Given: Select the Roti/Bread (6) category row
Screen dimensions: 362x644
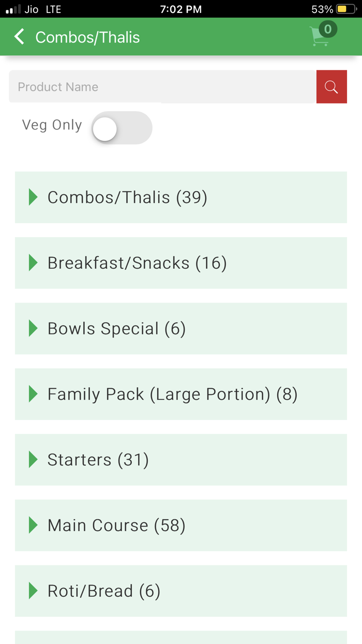Looking at the screenshot, I should tap(181, 591).
